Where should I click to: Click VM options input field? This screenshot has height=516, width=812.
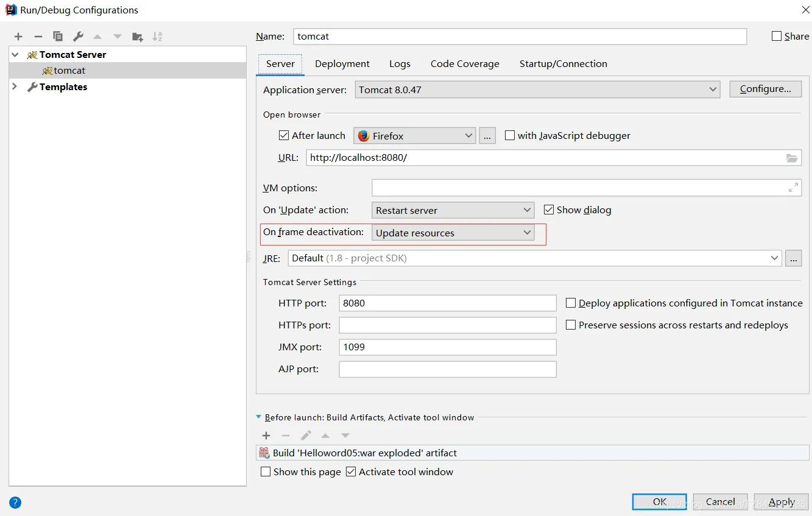click(x=586, y=188)
